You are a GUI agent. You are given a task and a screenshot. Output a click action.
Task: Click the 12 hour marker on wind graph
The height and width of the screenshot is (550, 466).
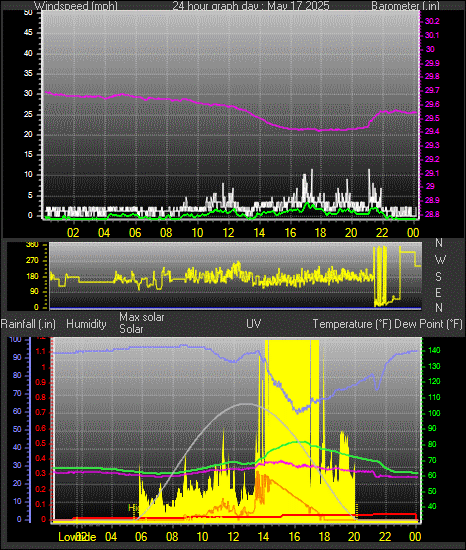pyautogui.click(x=228, y=233)
